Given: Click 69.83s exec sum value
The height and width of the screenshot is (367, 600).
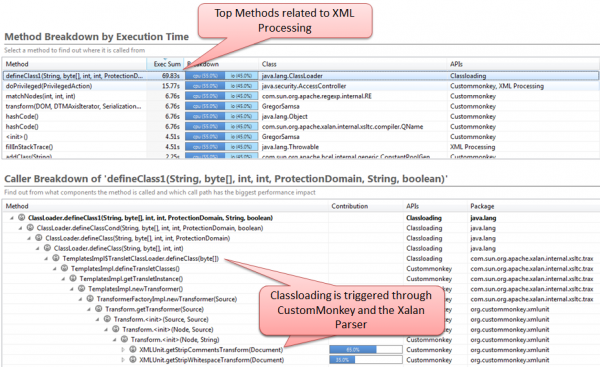Looking at the screenshot, I should tap(171, 76).
